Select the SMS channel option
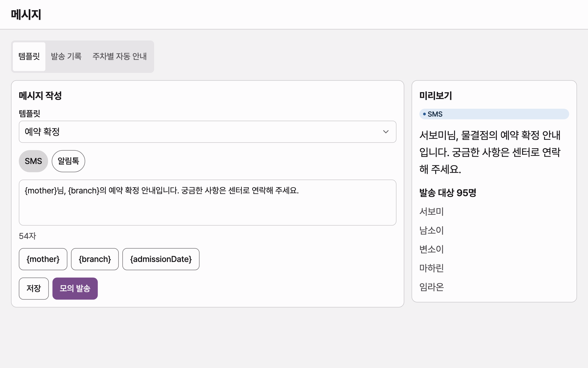This screenshot has height=368, width=588. [33, 161]
